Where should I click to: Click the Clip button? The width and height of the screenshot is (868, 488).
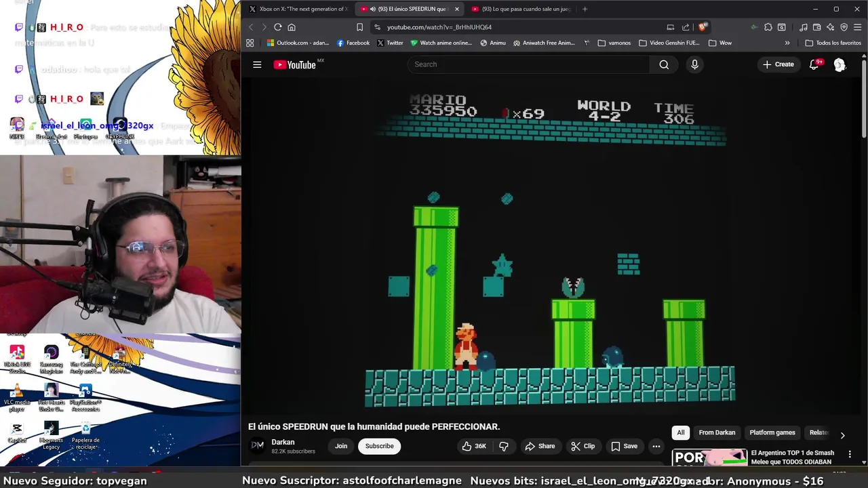(x=583, y=446)
